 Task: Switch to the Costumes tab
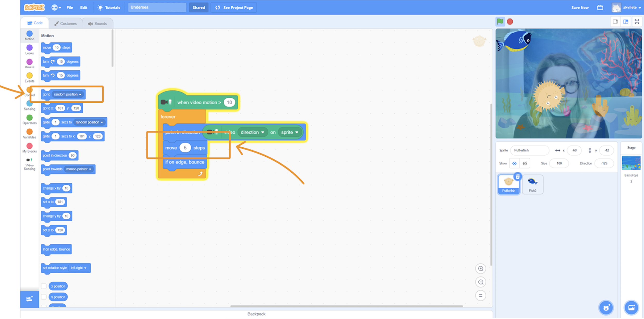pos(66,23)
